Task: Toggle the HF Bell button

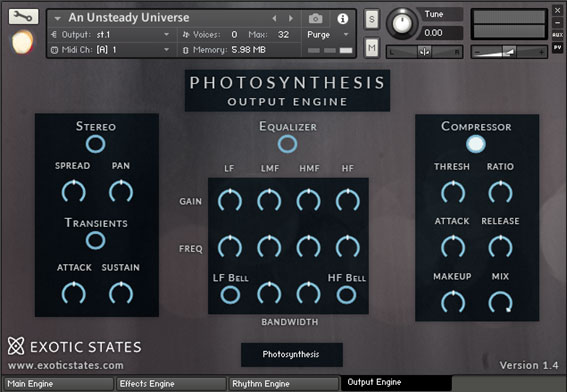Action: tap(346, 295)
